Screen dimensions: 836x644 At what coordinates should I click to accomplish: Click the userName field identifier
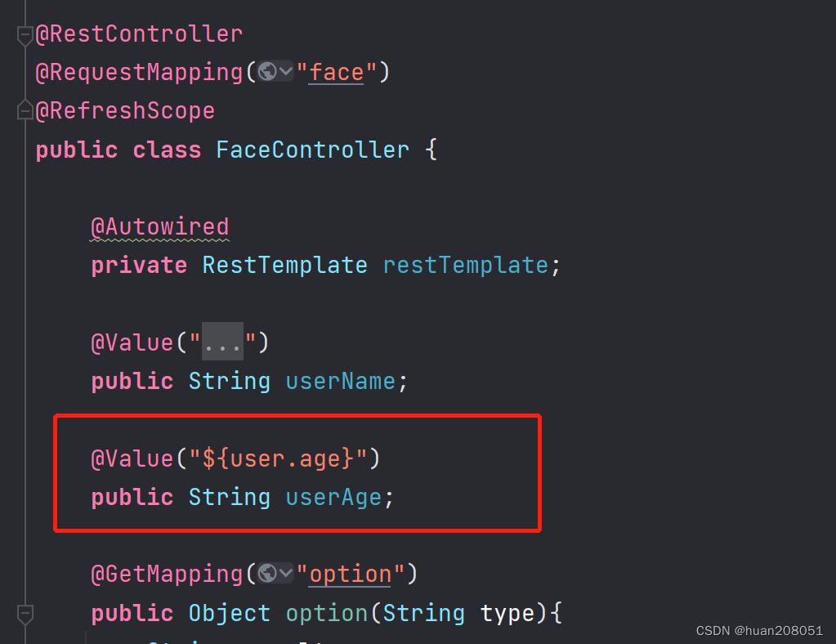pos(341,381)
